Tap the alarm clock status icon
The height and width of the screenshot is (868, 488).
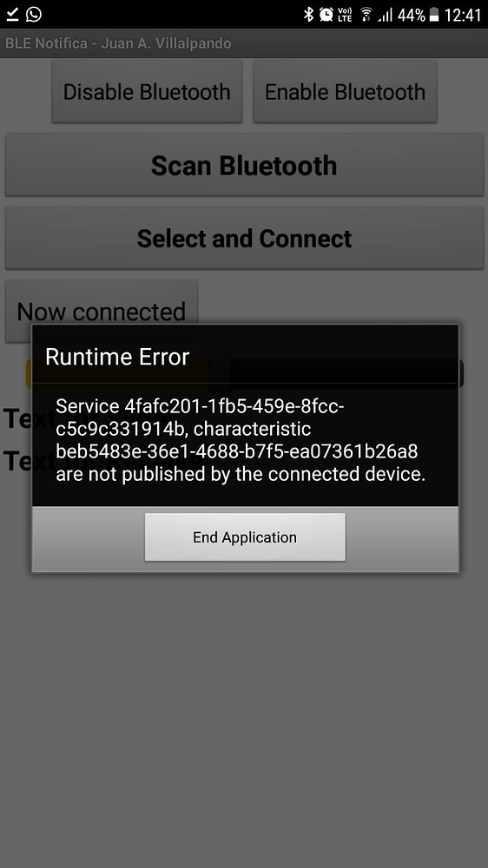pyautogui.click(x=326, y=15)
